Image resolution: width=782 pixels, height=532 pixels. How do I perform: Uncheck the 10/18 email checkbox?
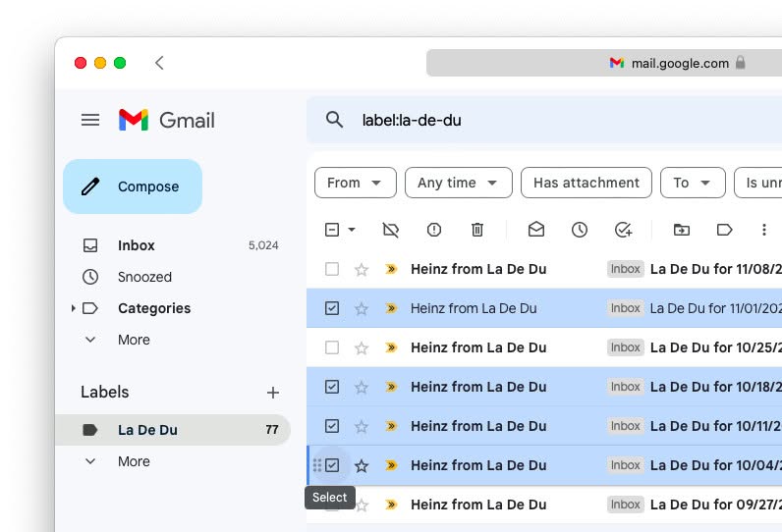332,387
